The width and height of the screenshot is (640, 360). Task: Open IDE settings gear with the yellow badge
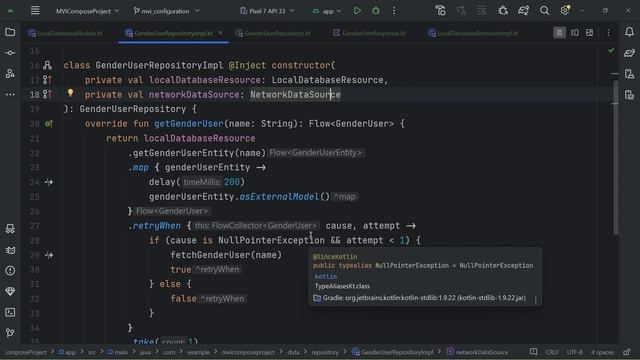[x=565, y=10]
